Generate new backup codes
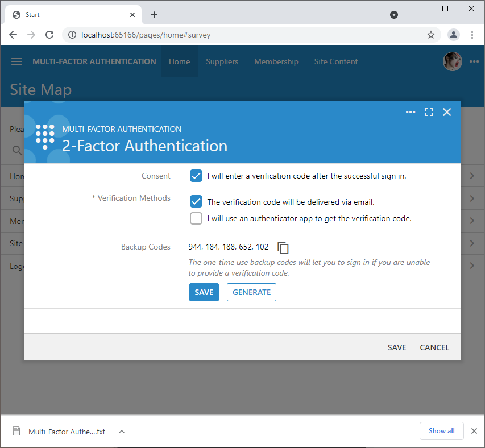 [x=251, y=292]
